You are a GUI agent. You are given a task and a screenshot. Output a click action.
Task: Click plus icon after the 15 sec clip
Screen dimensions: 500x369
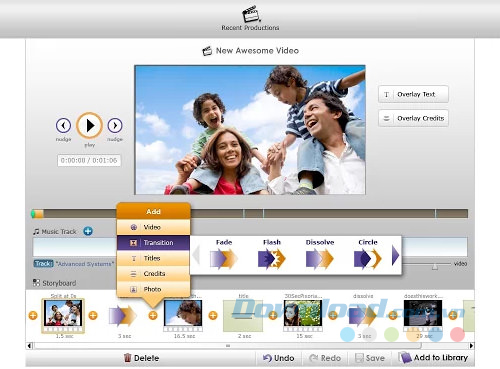(x=333, y=315)
